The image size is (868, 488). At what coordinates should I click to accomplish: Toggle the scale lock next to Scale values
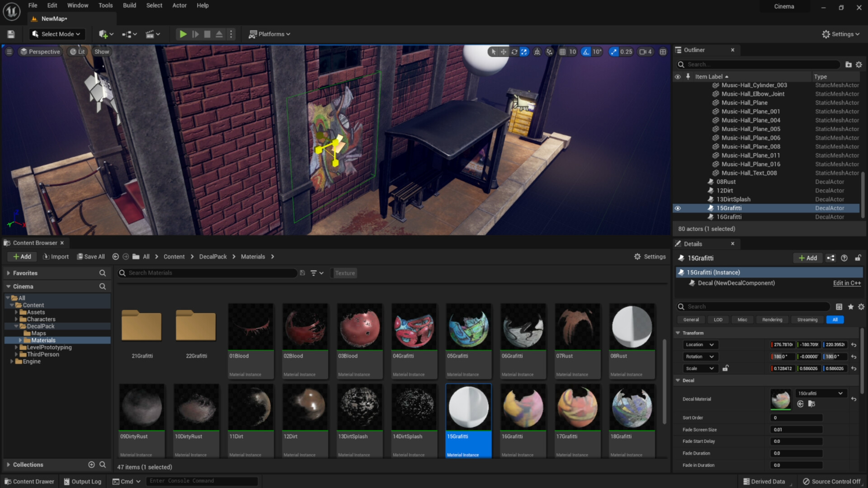(x=726, y=368)
